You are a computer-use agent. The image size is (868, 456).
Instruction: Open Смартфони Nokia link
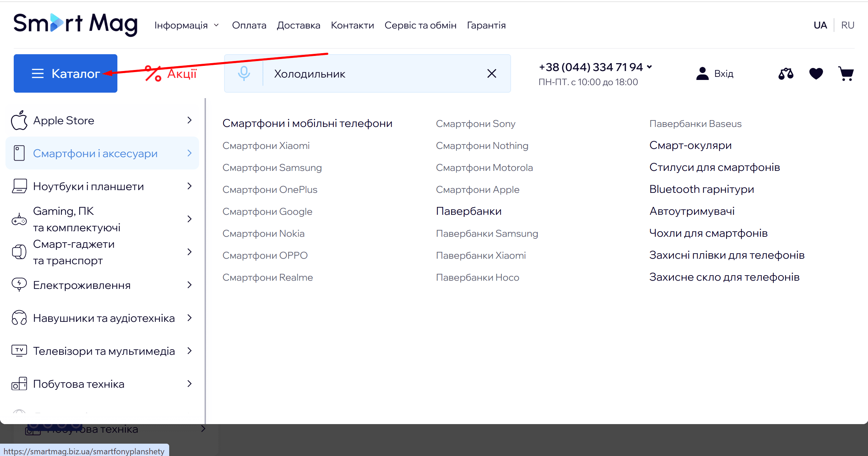coord(264,233)
